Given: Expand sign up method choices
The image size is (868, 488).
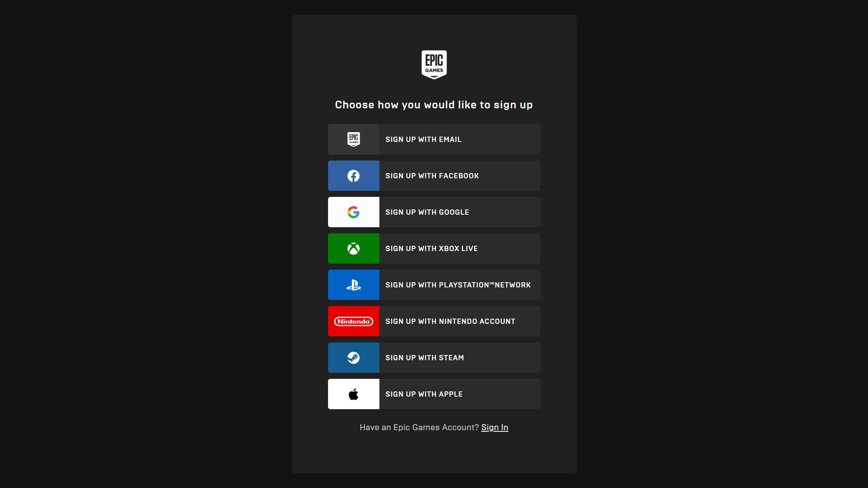Looking at the screenshot, I should click(434, 104).
